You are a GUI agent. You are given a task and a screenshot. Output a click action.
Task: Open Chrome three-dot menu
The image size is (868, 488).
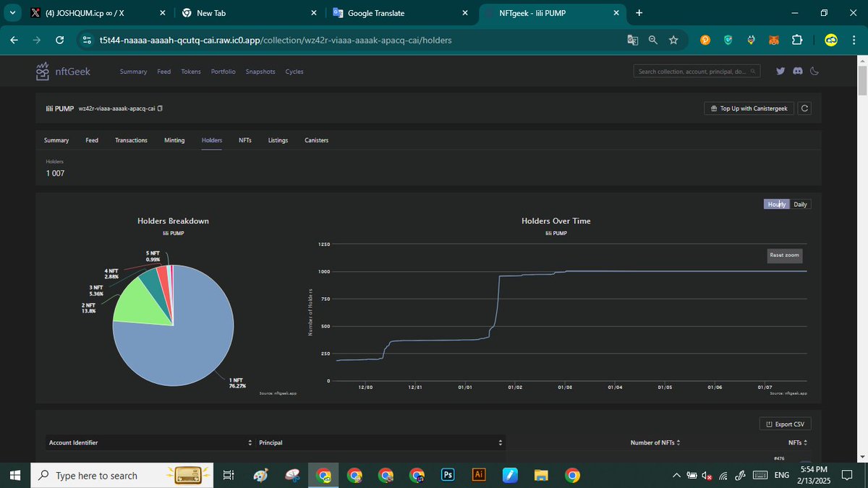(853, 40)
